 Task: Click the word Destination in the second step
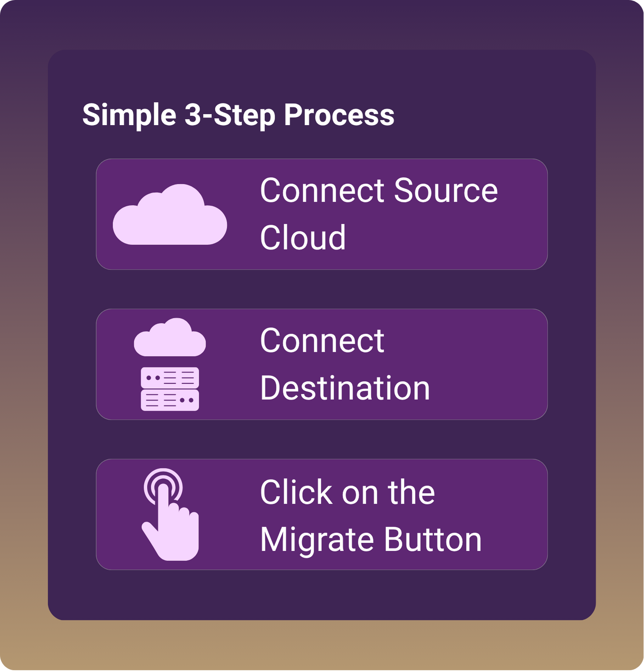345,388
